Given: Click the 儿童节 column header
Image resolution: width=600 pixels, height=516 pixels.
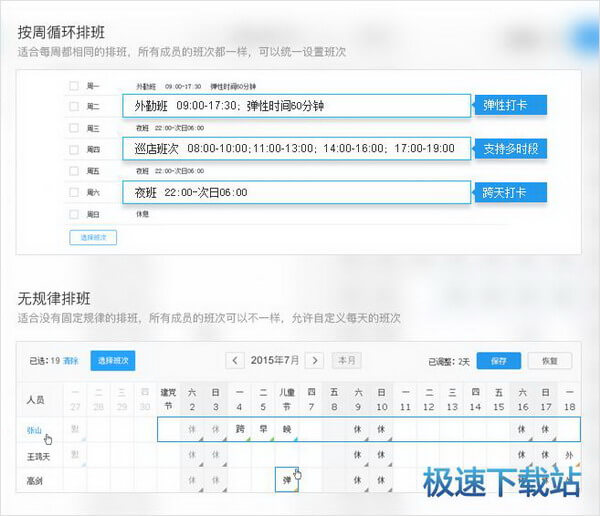Looking at the screenshot, I should coord(287,399).
